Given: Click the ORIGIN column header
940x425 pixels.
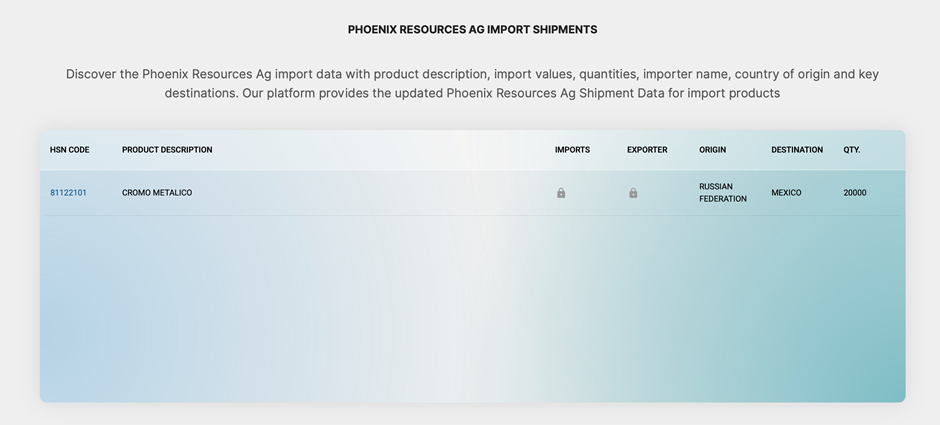Looking at the screenshot, I should (x=712, y=150).
